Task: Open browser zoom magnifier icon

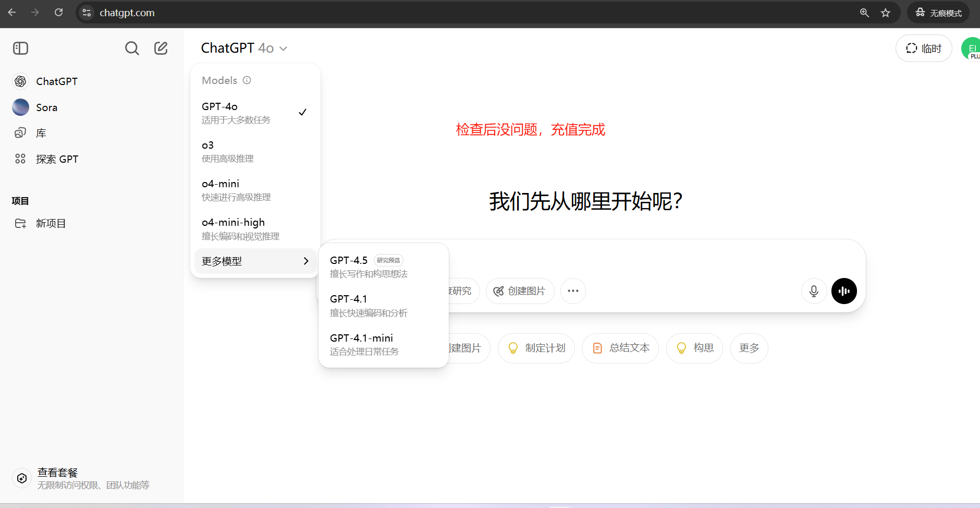Action: 864,13
